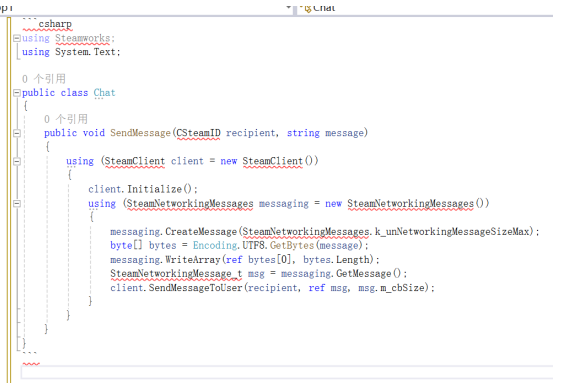The height and width of the screenshot is (383, 562).
Task: Click bytes.Length in WriteArray line
Action: [x=336, y=259]
